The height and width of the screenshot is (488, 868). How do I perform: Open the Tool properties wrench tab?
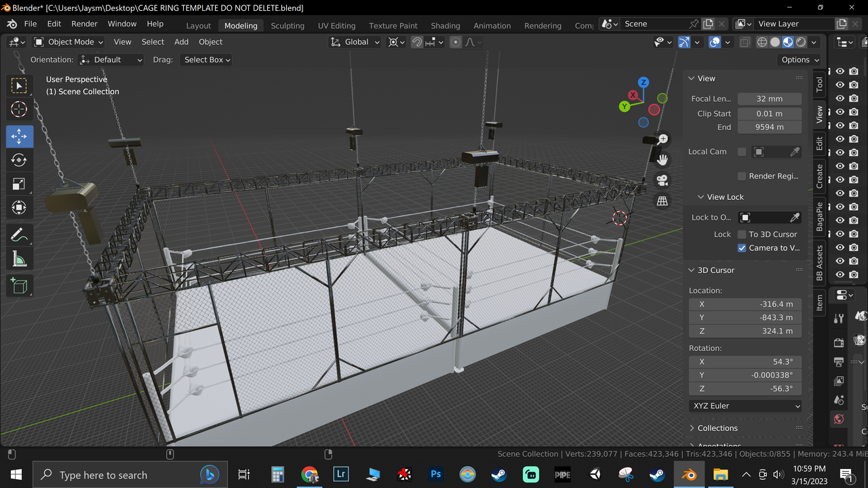(x=839, y=319)
